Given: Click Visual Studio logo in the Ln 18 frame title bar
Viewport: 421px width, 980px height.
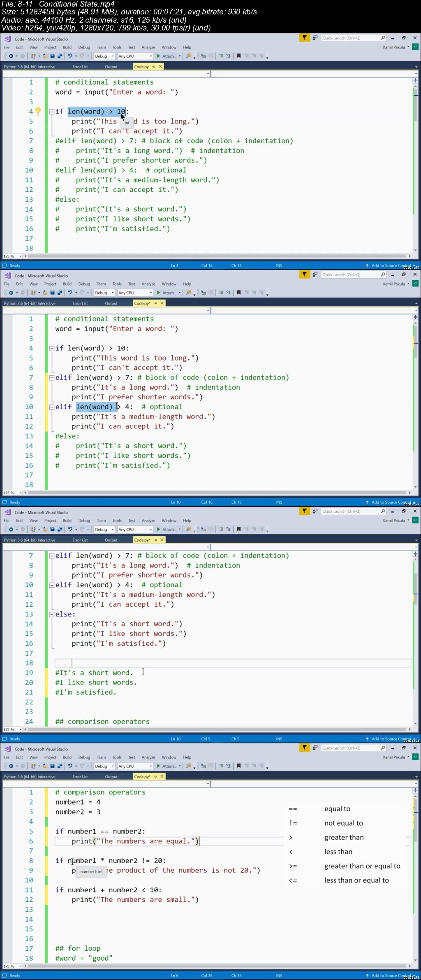Looking at the screenshot, I should click(x=7, y=512).
